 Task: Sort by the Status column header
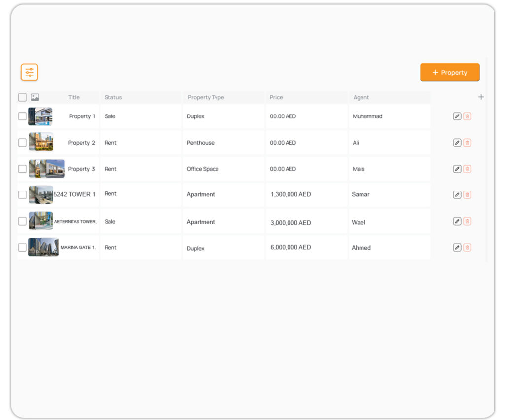pyautogui.click(x=113, y=97)
